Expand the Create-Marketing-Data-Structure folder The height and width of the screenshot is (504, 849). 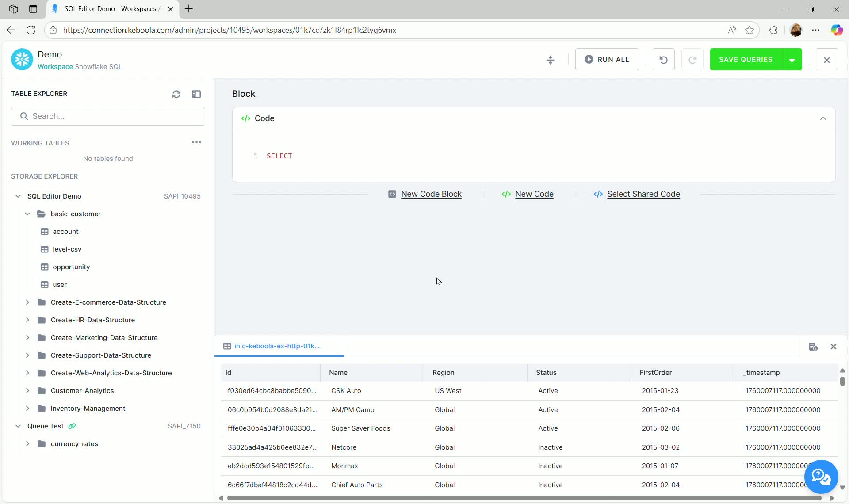click(27, 337)
